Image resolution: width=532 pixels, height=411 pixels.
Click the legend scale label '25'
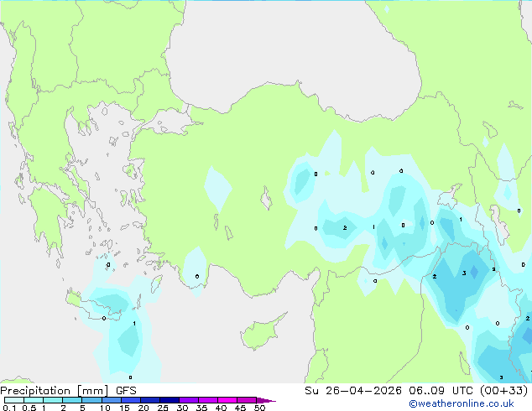point(163,408)
